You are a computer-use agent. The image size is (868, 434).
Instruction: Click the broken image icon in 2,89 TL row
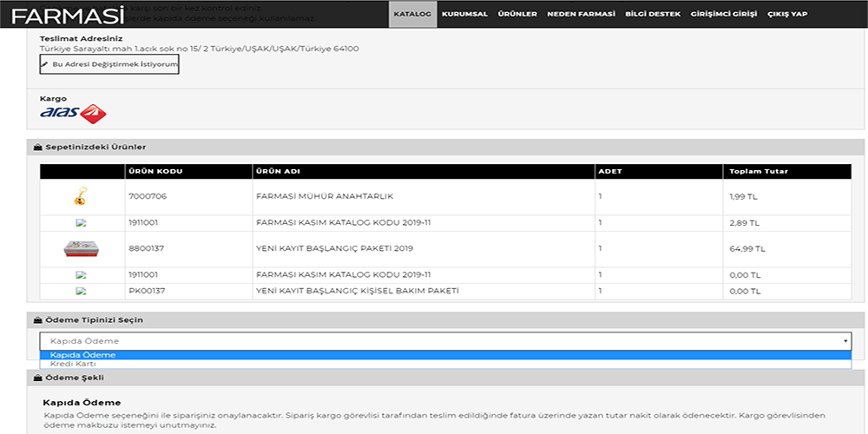[81, 222]
